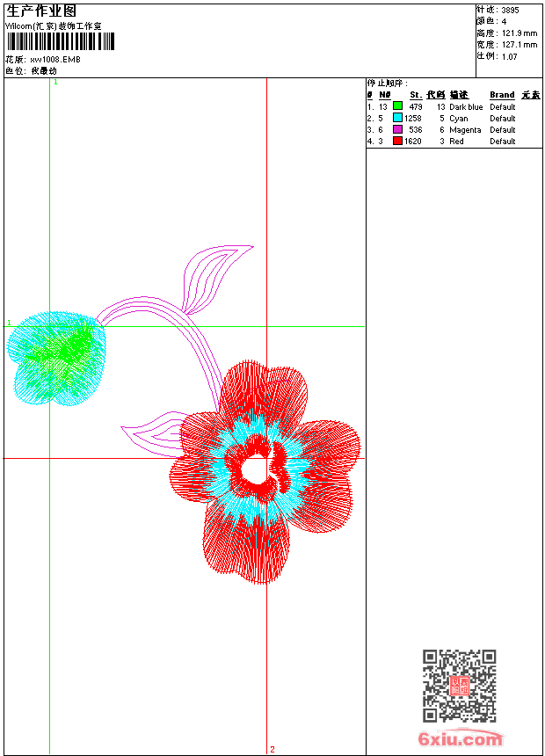Viewport: 545px width, 756px height.
Task: Click the Brand column header
Action: [x=502, y=95]
